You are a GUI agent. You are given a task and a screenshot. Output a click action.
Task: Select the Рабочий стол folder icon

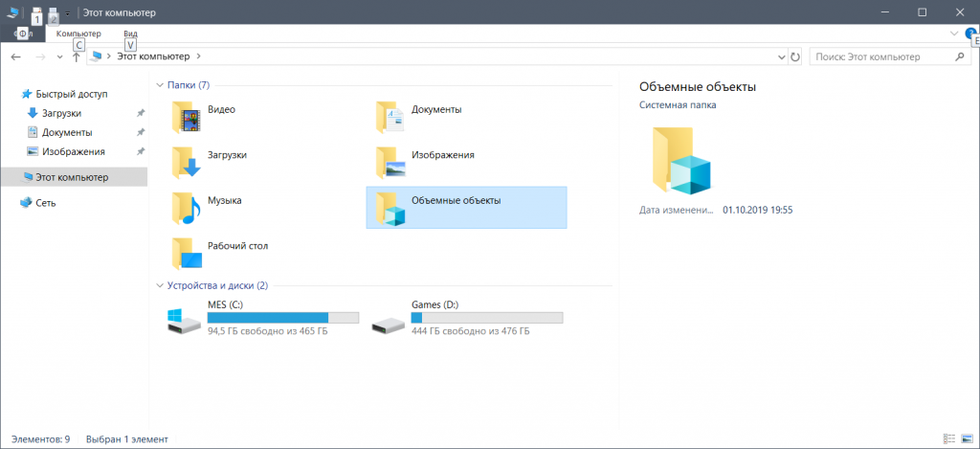coord(187,254)
